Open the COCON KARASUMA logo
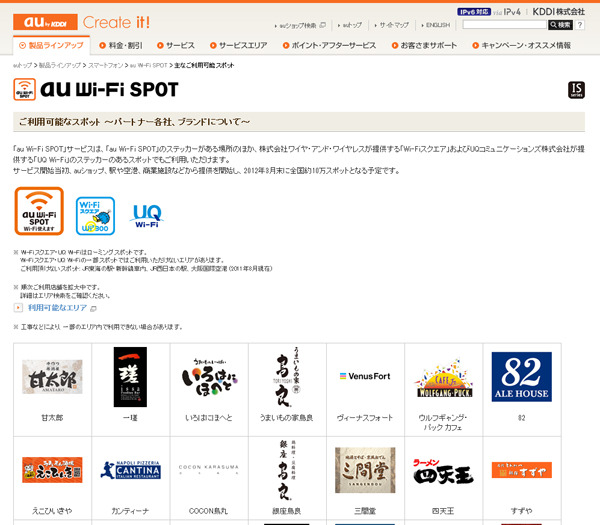600x525 pixels. pyautogui.click(x=209, y=470)
